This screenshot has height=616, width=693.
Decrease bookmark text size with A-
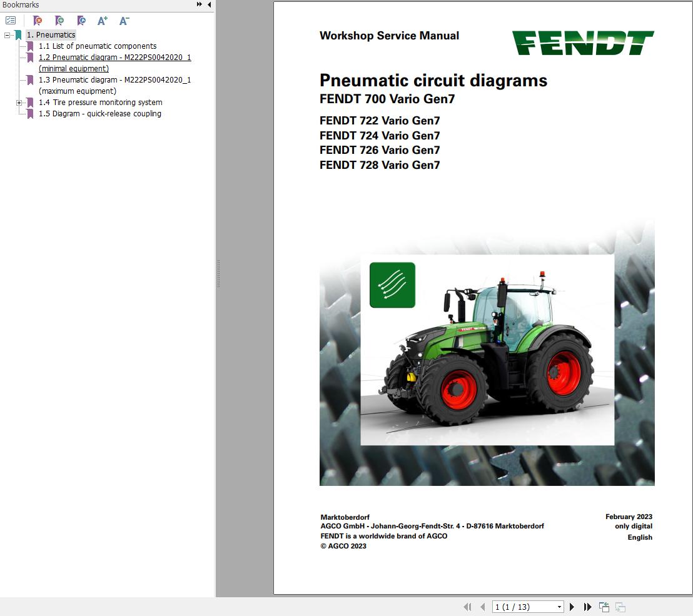124,21
